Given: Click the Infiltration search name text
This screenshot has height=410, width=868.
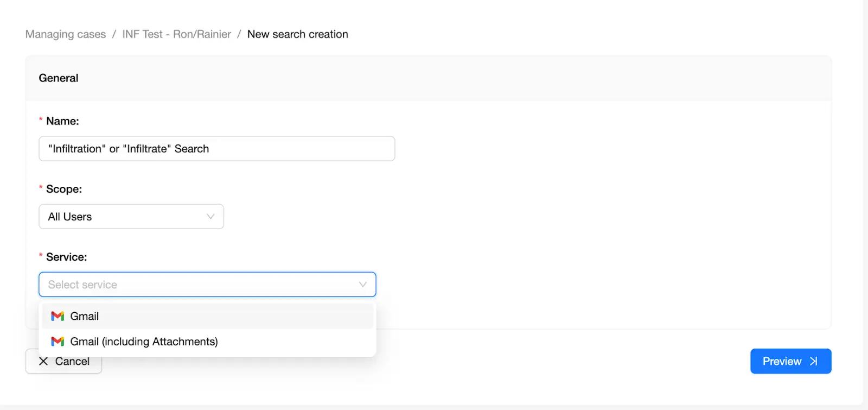Looking at the screenshot, I should [x=128, y=148].
